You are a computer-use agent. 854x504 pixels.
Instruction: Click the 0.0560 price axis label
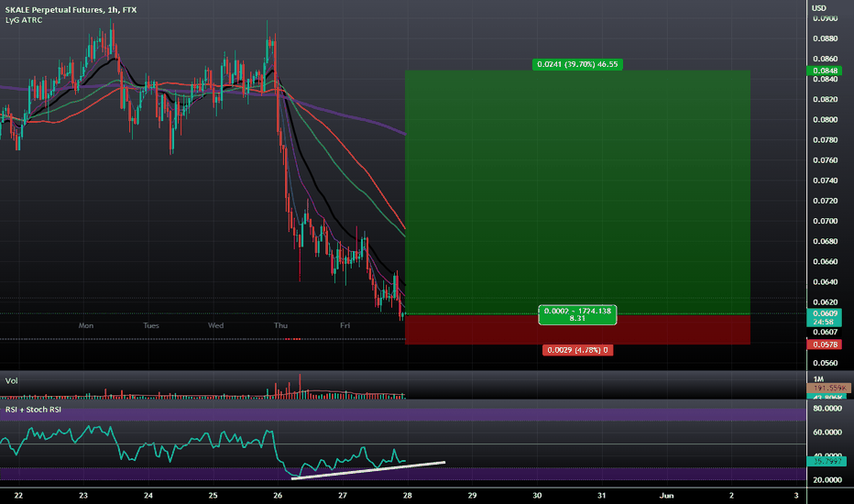coord(825,363)
